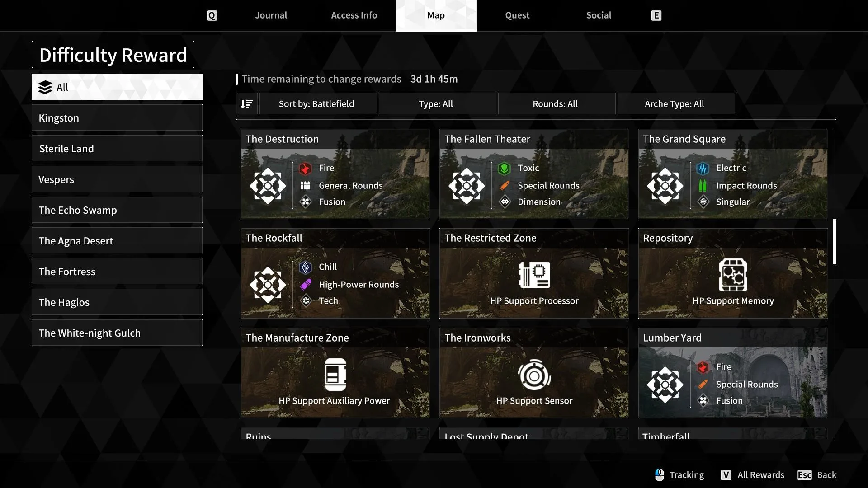Click the Toxic element icon in Fallen Theater
This screenshot has height=488, width=868.
tap(504, 169)
